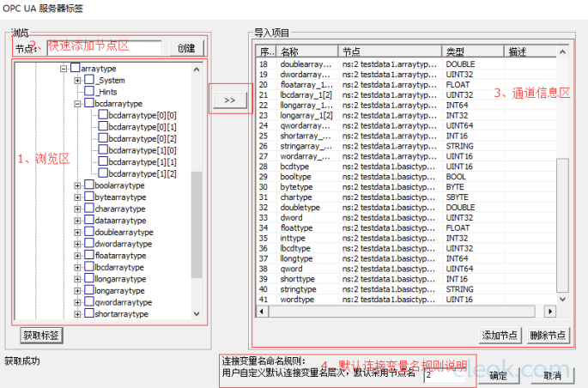Toggle the floatarraytype checkbox
This screenshot has height=388, width=588.
pos(88,256)
